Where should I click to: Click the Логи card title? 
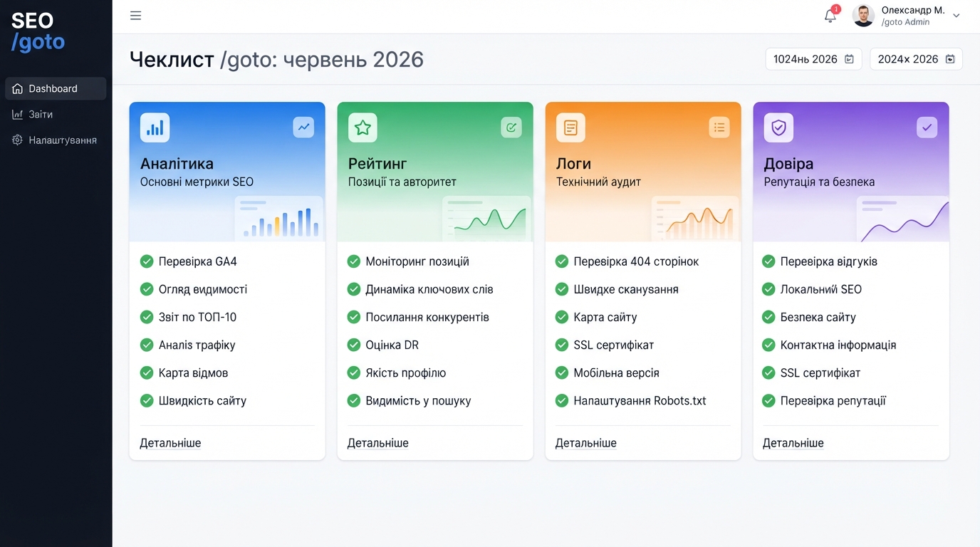tap(573, 164)
